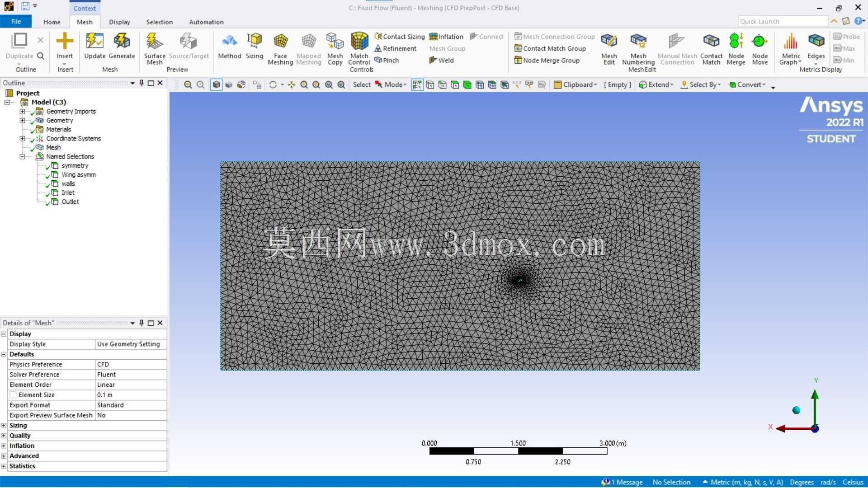Open the Surface Mesh preview tool
Image resolution: width=868 pixels, height=488 pixels.
154,49
